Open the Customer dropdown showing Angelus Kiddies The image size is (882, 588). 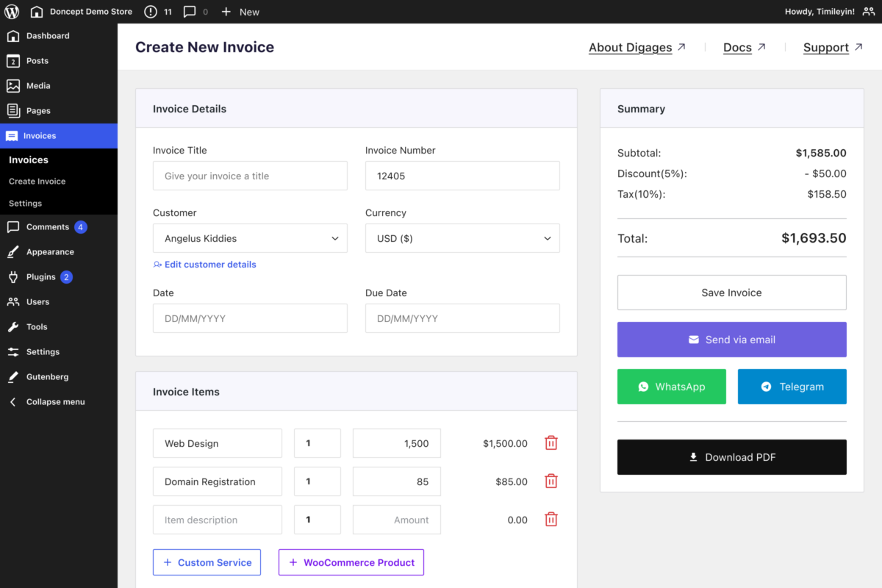(x=250, y=238)
